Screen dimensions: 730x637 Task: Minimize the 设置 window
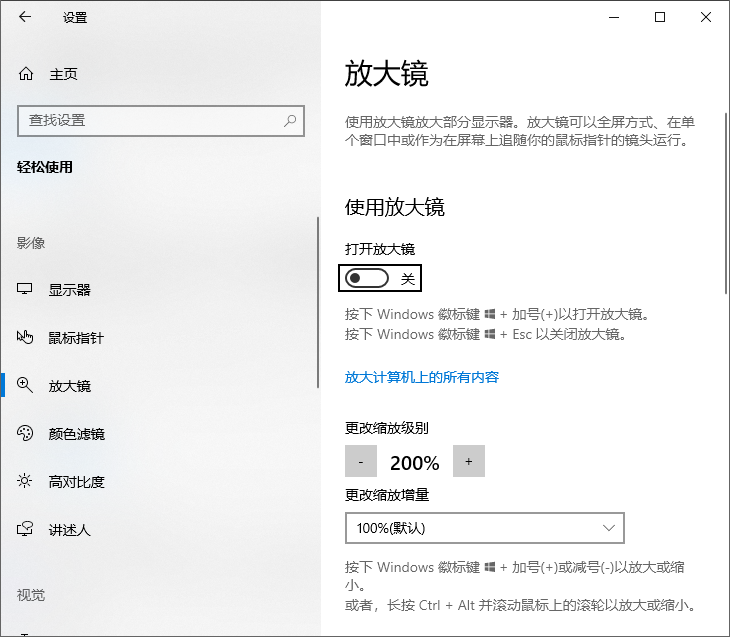(x=614, y=17)
